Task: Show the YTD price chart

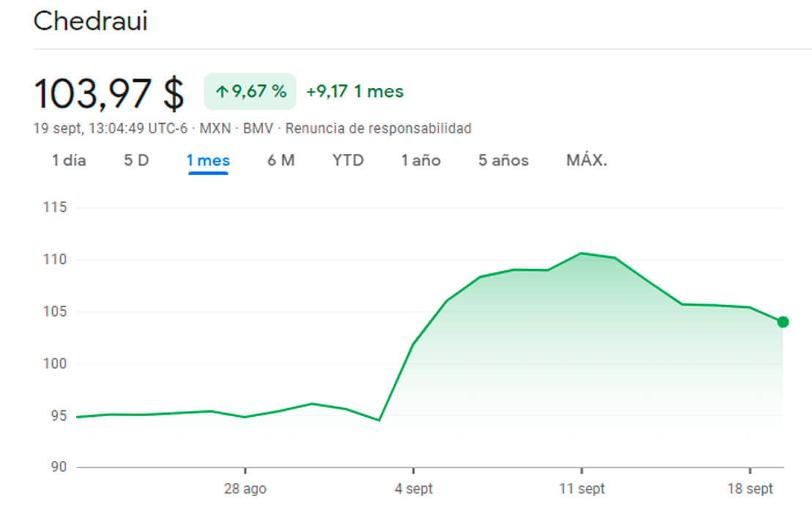Action: click(348, 160)
